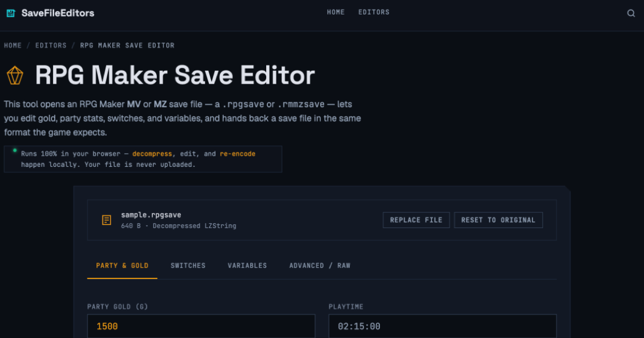Click RESET TO ORIGINAL button
The image size is (644, 338).
tap(499, 220)
